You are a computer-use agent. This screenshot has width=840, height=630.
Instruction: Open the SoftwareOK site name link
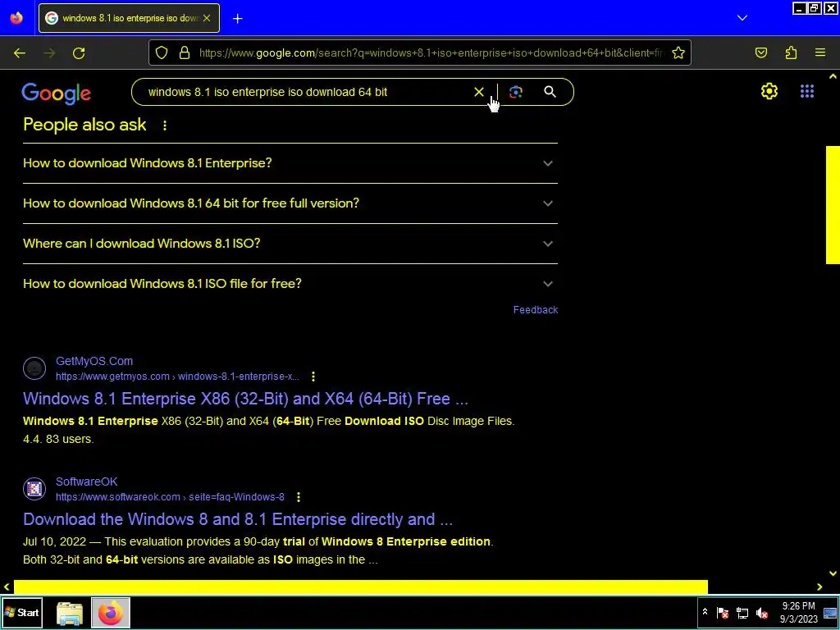point(86,482)
